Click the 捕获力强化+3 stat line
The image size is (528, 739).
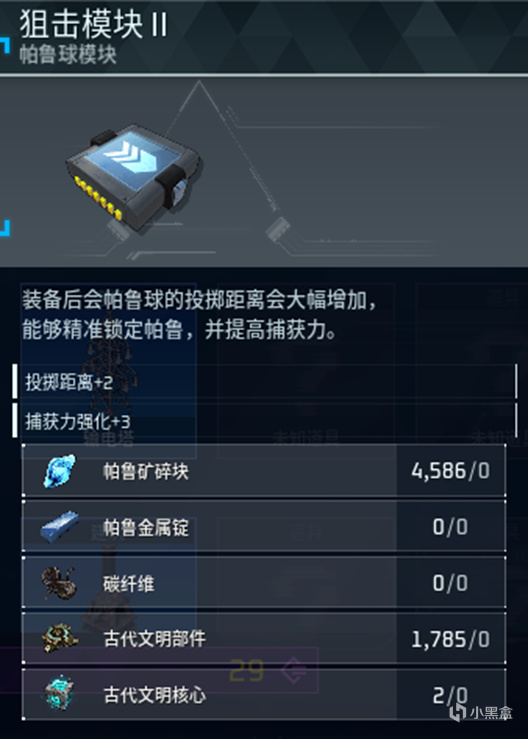[x=265, y=421]
